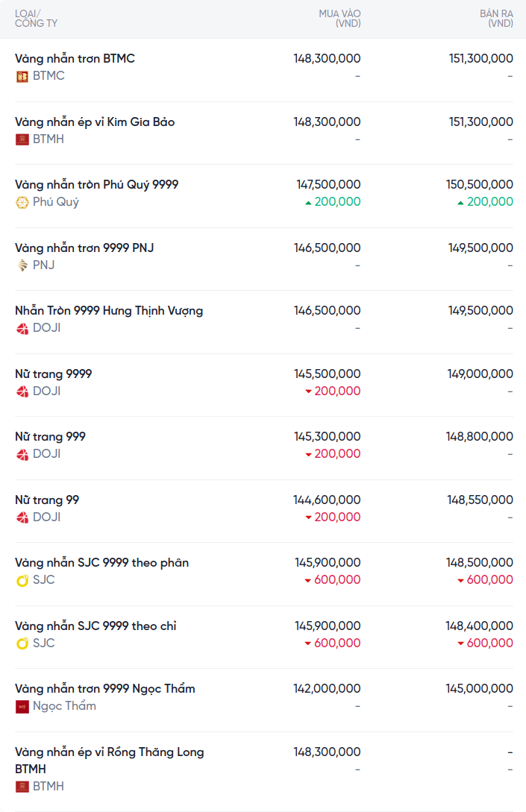Viewport: 526px width, 812px height.
Task: Click SJC ring logo under theo phân
Action: click(x=22, y=580)
